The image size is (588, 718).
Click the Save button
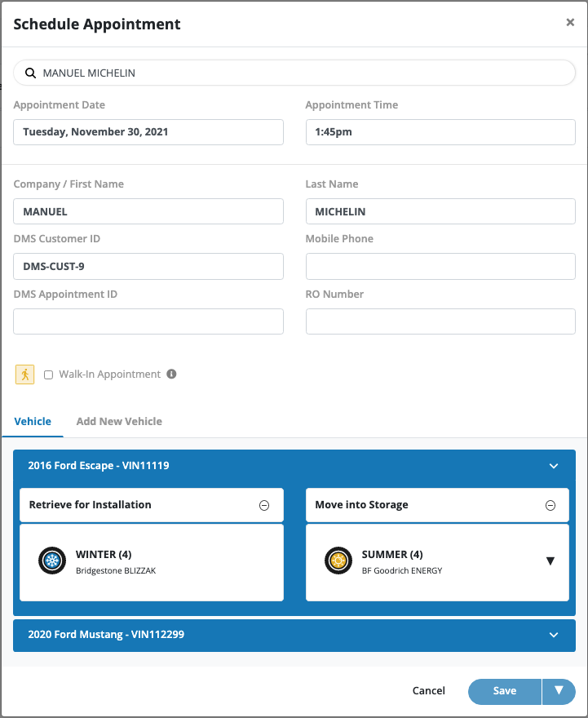pyautogui.click(x=505, y=691)
